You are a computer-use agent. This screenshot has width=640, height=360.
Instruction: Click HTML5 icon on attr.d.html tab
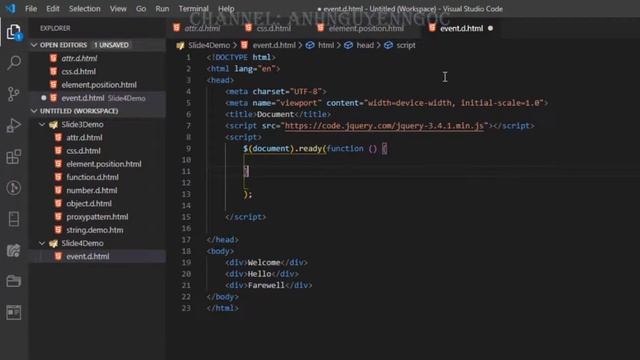176,28
